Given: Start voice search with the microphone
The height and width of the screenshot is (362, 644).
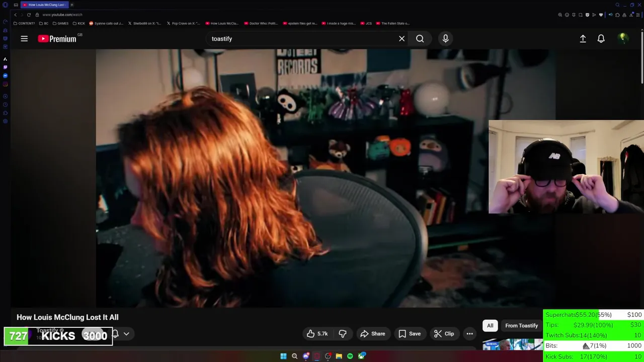Looking at the screenshot, I should (x=445, y=39).
